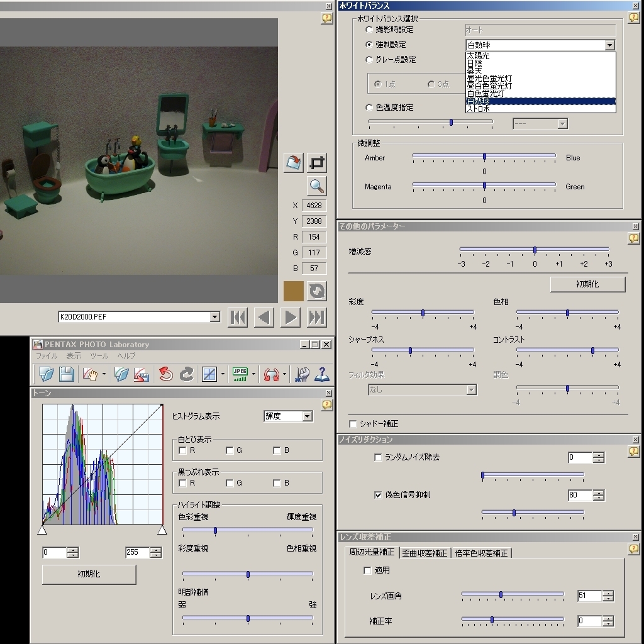Enable the シャドー補正 checkbox
The height and width of the screenshot is (644, 644).
353,424
